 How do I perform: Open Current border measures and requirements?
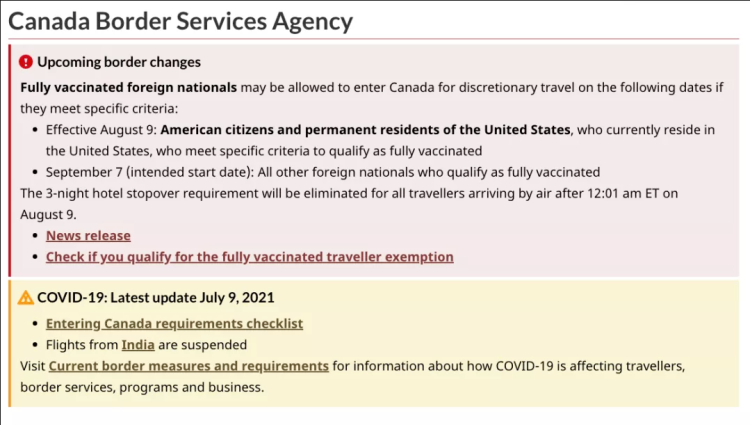tap(188, 366)
